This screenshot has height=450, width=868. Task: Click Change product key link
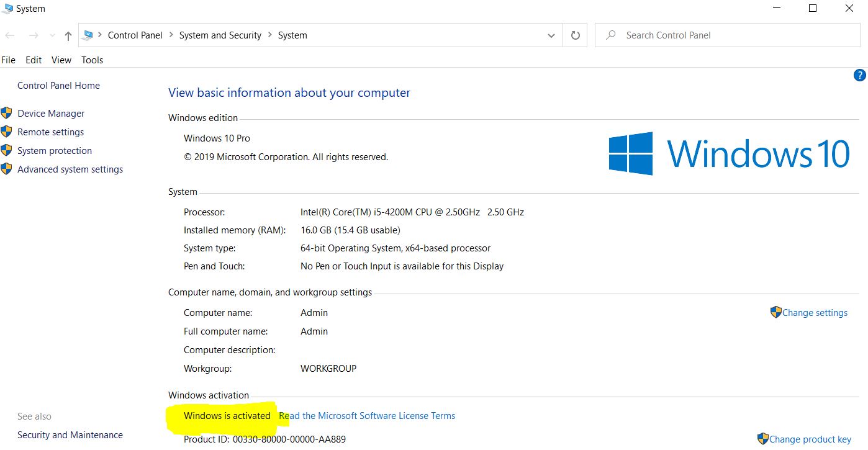click(x=810, y=439)
